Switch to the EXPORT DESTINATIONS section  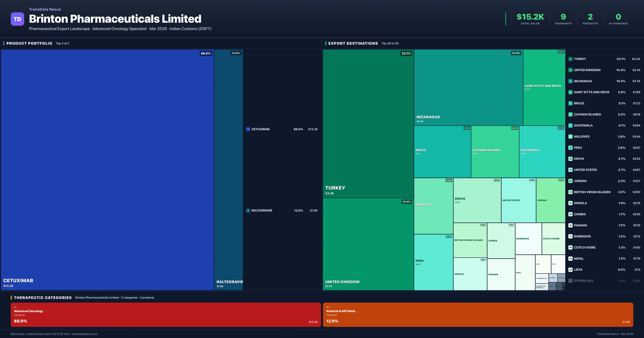353,43
